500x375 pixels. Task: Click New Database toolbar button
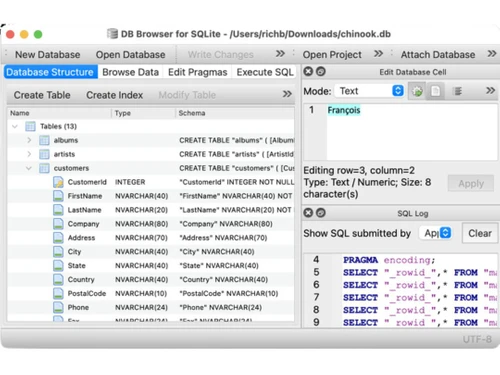click(x=48, y=54)
